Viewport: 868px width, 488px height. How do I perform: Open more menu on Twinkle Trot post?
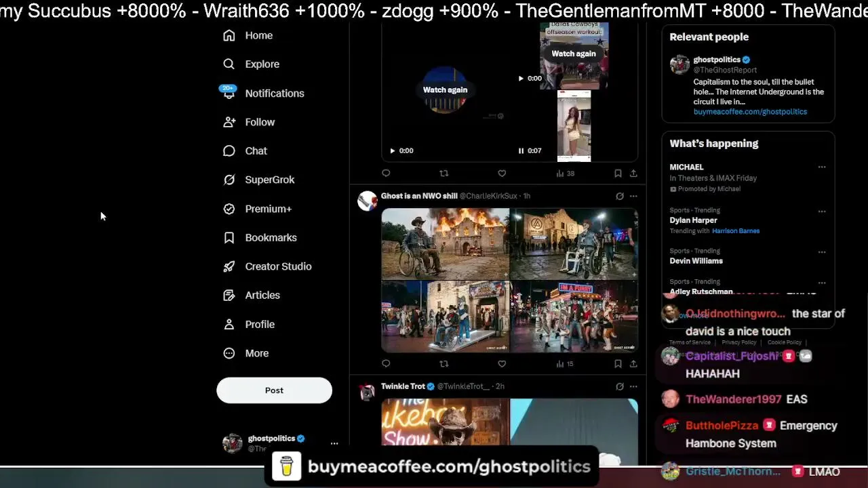(x=633, y=386)
